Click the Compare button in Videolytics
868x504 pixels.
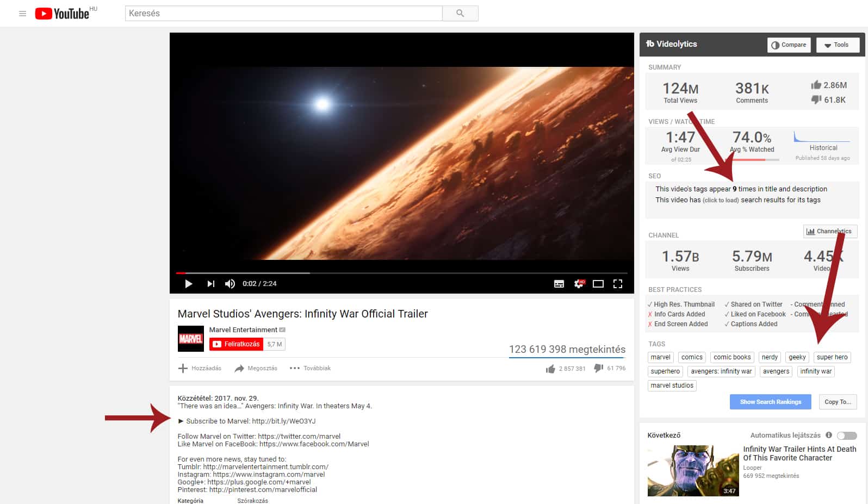[x=789, y=45]
